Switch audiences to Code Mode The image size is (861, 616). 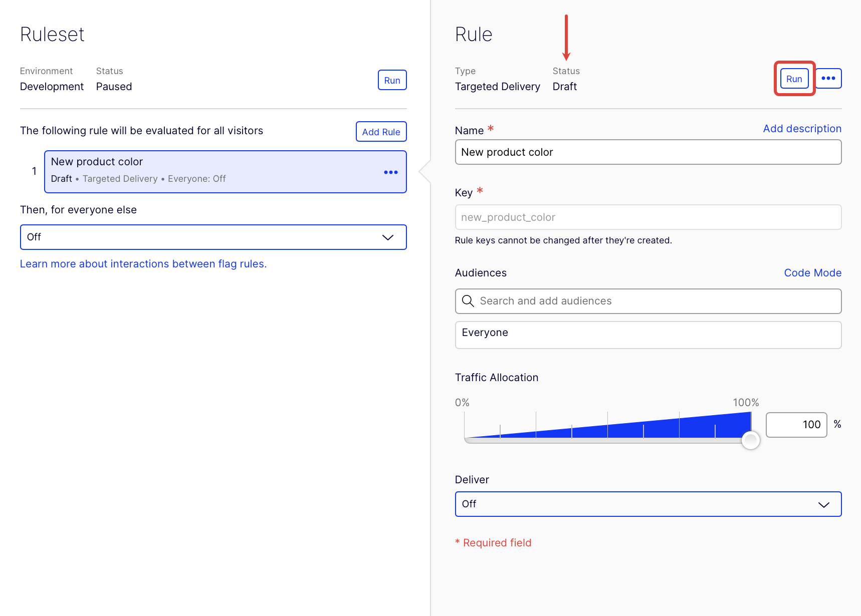(812, 273)
